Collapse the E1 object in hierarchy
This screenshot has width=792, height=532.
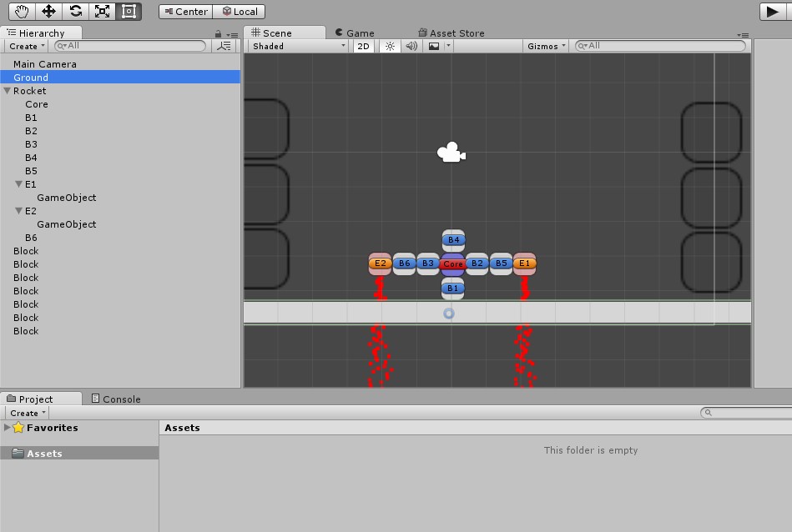click(x=18, y=184)
